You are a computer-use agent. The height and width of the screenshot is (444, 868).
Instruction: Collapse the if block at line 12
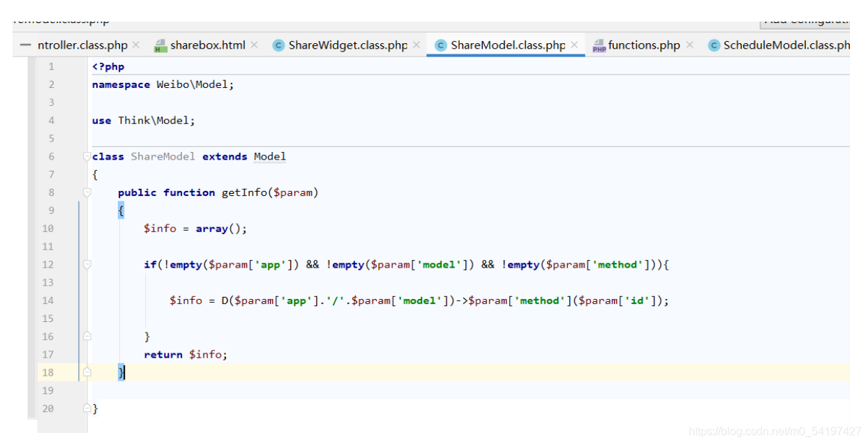click(x=87, y=265)
